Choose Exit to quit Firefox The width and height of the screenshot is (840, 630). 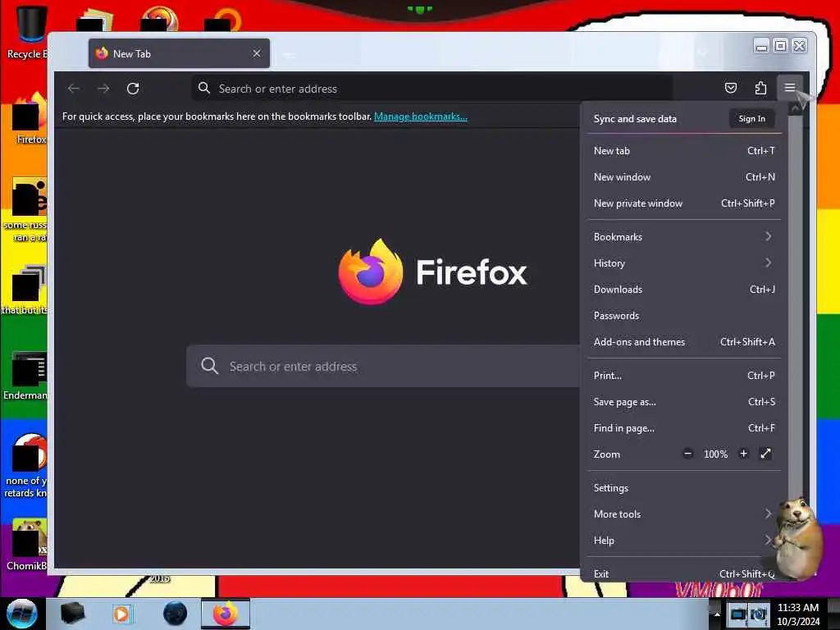684,573
